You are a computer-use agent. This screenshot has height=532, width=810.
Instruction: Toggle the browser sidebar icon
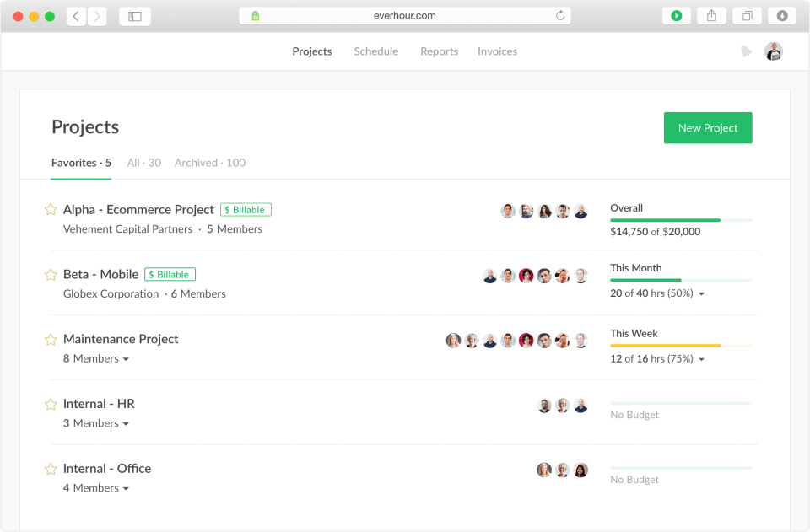pyautogui.click(x=134, y=15)
